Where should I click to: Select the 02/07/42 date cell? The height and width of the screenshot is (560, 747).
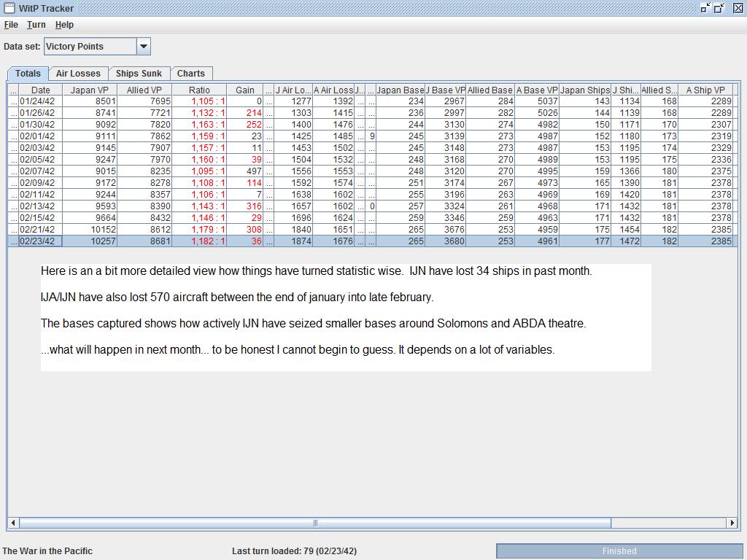pyautogui.click(x=41, y=171)
